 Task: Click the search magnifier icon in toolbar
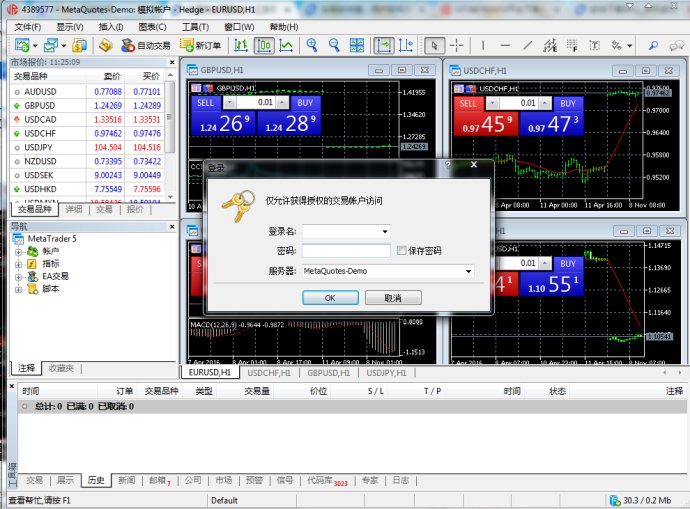pos(653,45)
